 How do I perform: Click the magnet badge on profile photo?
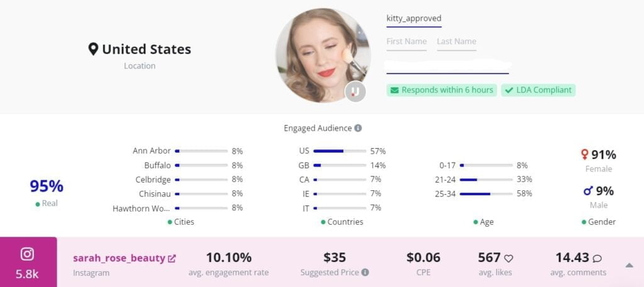point(355,92)
